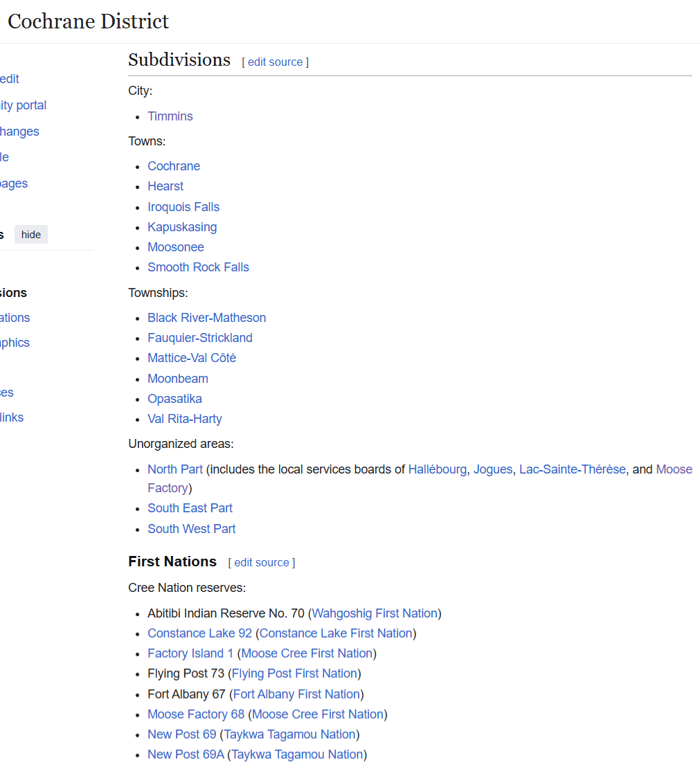The image size is (700, 774).
Task: Open the Moose Factory services board link
Action: (674, 469)
